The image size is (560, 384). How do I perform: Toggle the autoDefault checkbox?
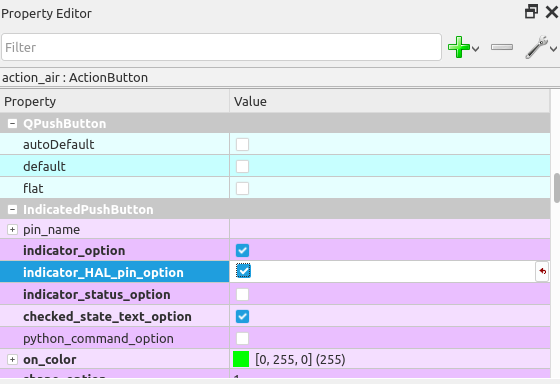point(242,145)
